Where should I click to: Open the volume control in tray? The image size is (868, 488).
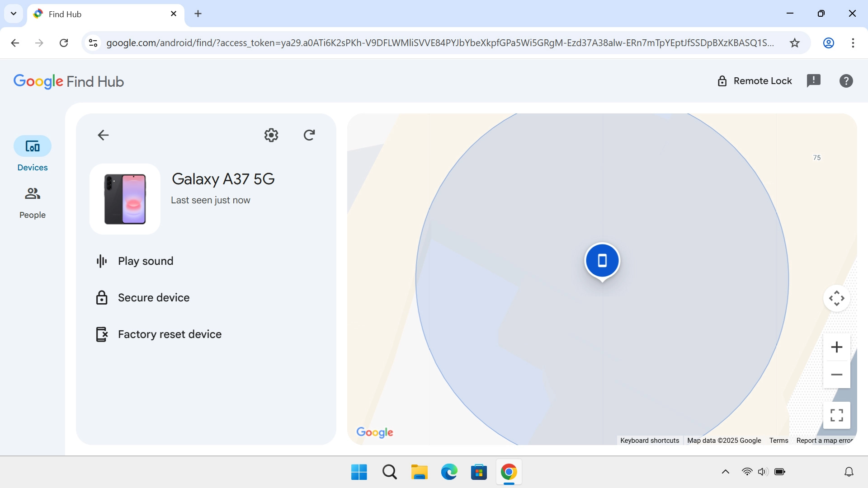763,472
